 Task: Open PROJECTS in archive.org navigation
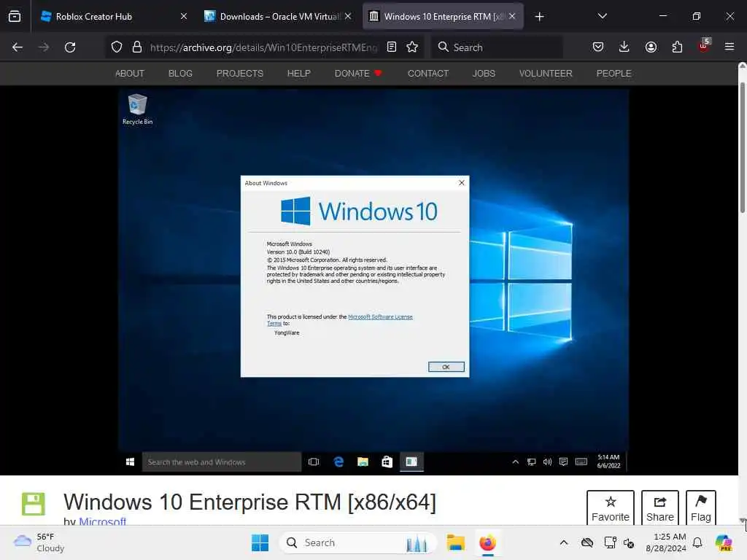click(239, 74)
